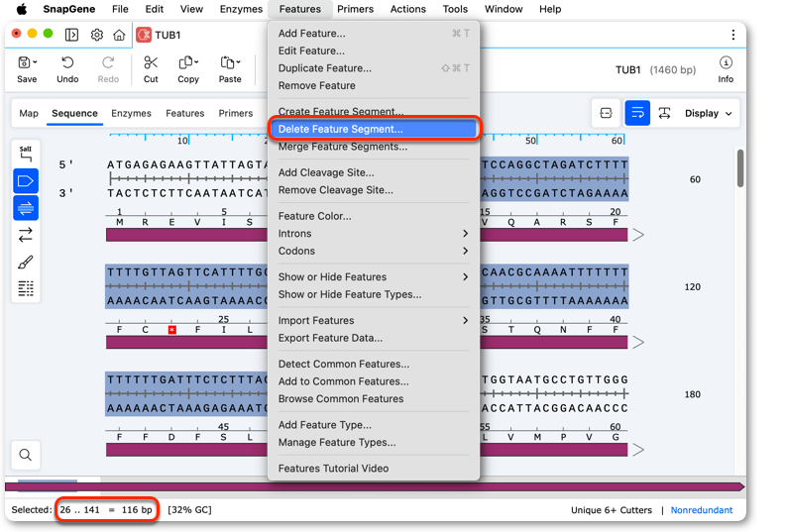This screenshot has width=785, height=532.
Task: Switch to the Map tab
Action: 29,114
